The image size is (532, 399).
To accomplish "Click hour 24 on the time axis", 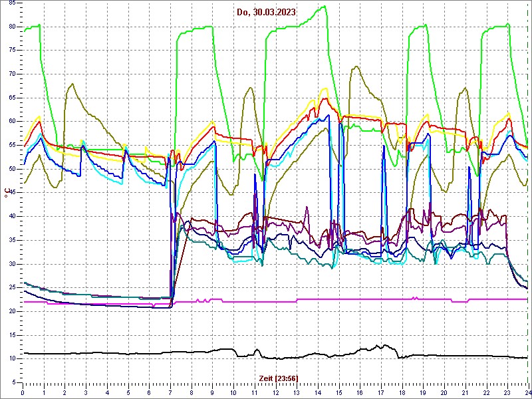I will pyautogui.click(x=527, y=391).
